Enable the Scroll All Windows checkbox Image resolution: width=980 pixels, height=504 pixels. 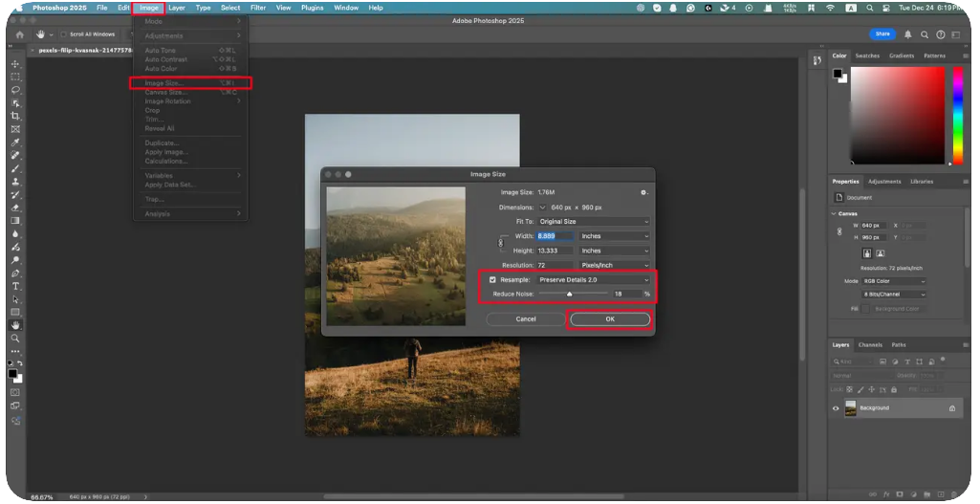[64, 34]
